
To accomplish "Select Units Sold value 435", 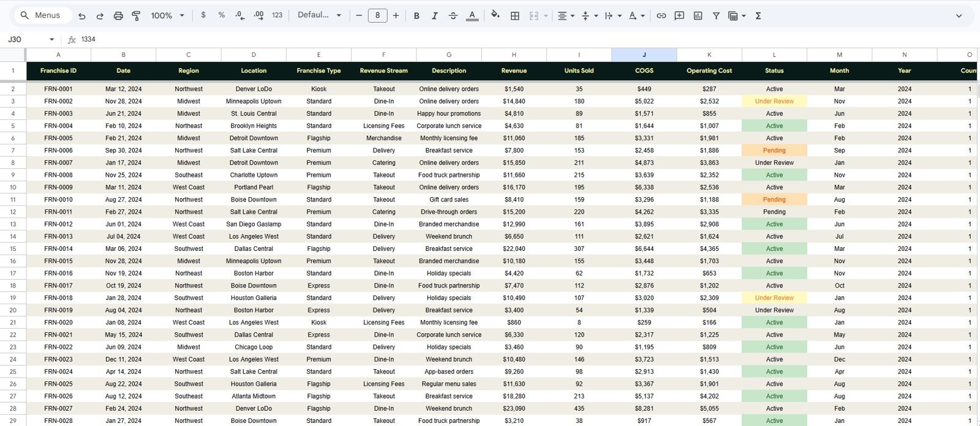I will coord(579,408).
